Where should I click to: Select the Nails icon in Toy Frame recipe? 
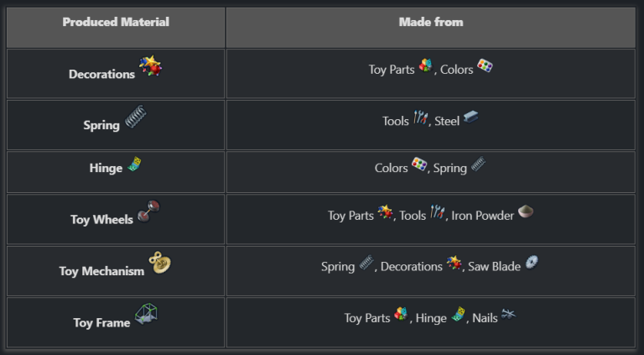tap(508, 316)
